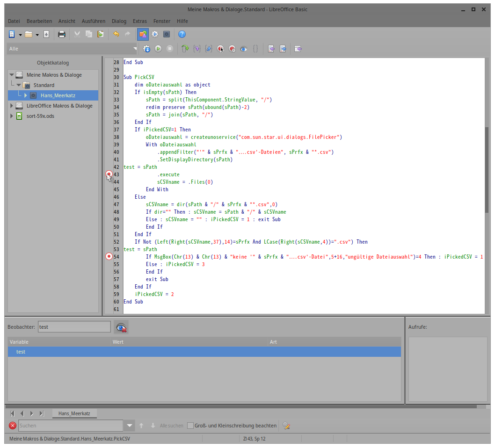Image resolution: width=495 pixels, height=448 pixels.
Task: Click the Import Dialog icon
Action: [298, 49]
